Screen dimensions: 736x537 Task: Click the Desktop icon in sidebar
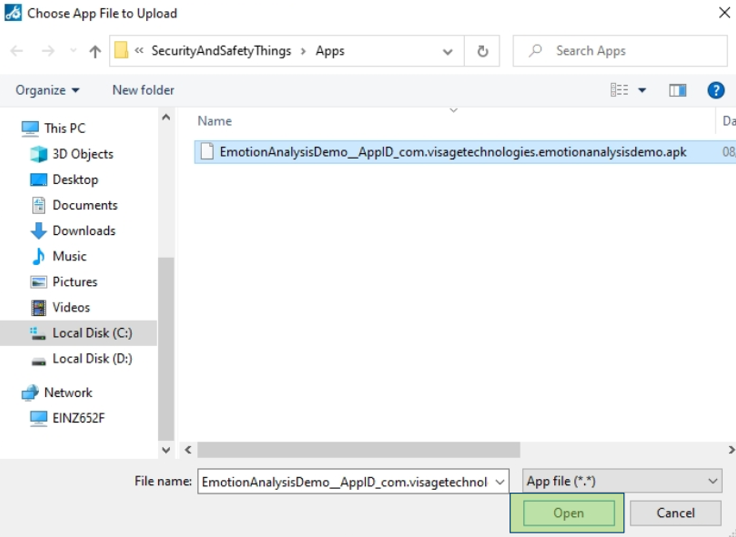tap(38, 179)
